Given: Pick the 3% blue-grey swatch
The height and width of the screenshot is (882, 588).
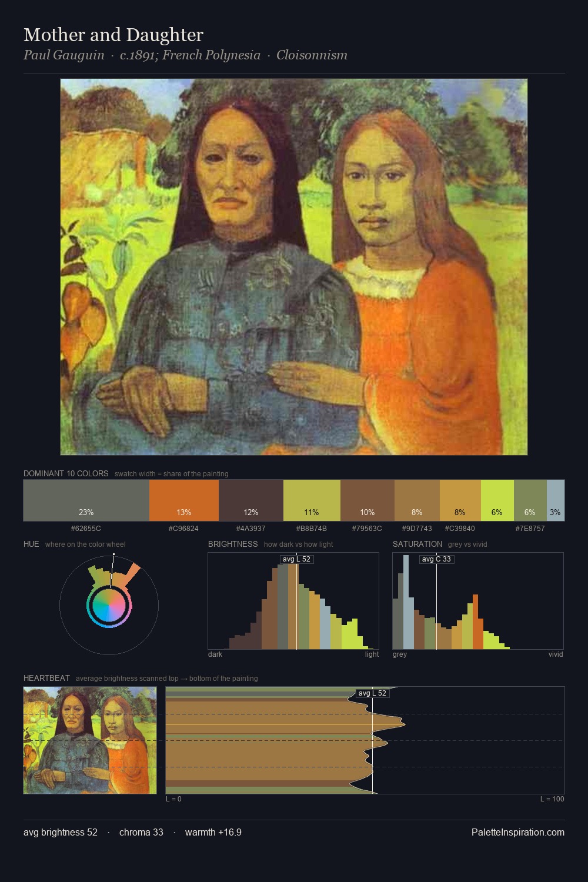Looking at the screenshot, I should [556, 500].
